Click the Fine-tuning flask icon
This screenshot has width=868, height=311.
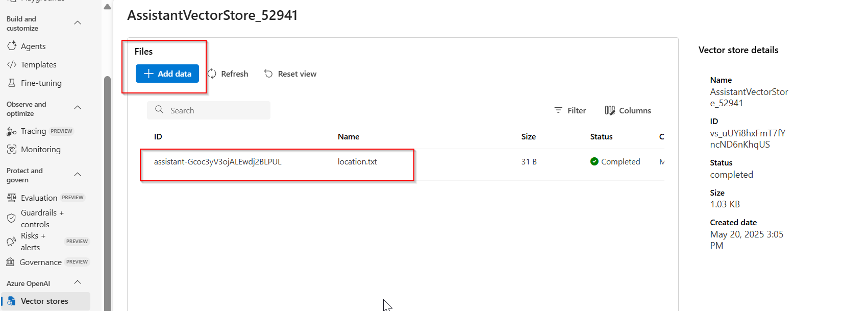[x=12, y=83]
